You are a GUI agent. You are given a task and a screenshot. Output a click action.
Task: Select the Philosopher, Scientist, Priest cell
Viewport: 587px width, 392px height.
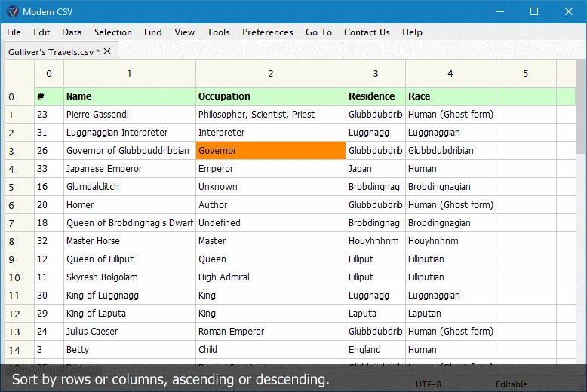point(271,115)
